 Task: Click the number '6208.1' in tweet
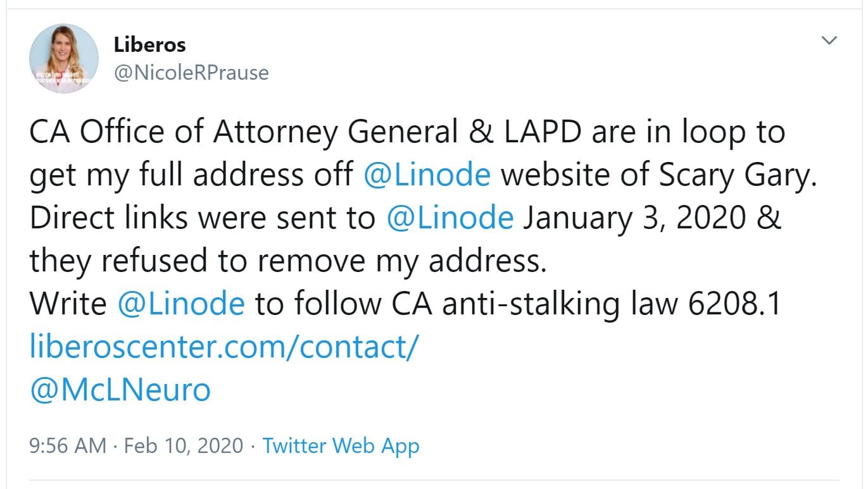(734, 304)
